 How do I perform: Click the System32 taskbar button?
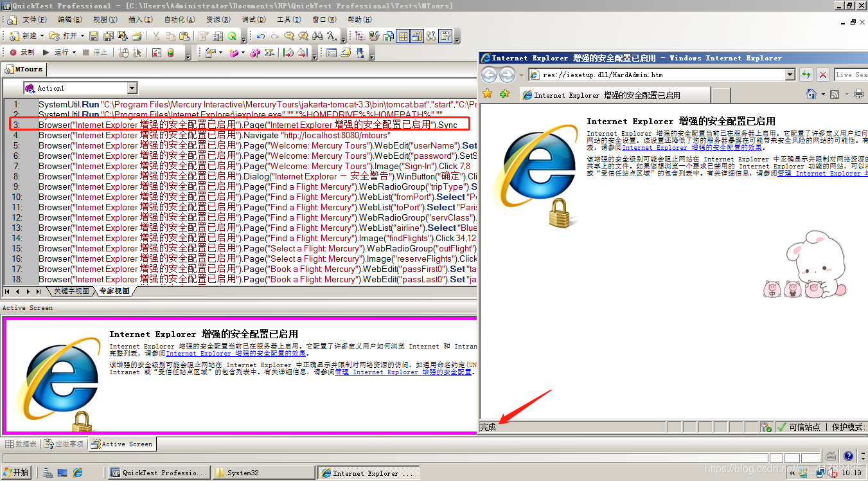click(263, 473)
